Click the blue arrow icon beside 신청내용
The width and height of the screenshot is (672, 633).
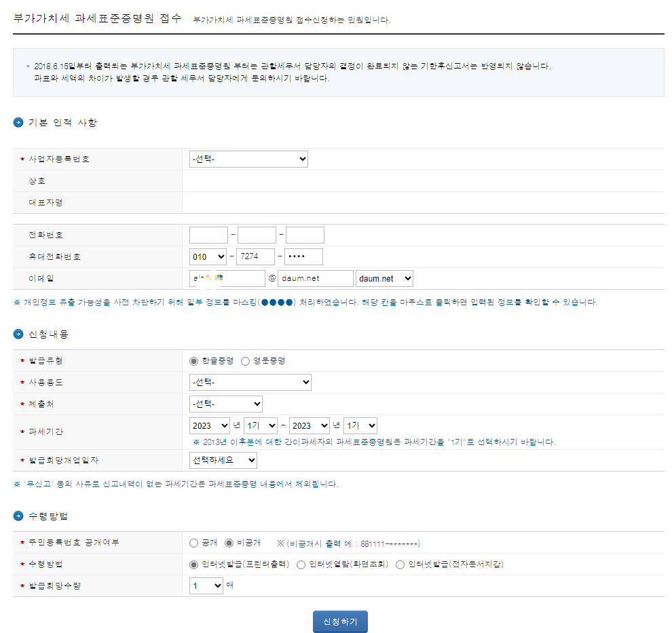(16, 334)
